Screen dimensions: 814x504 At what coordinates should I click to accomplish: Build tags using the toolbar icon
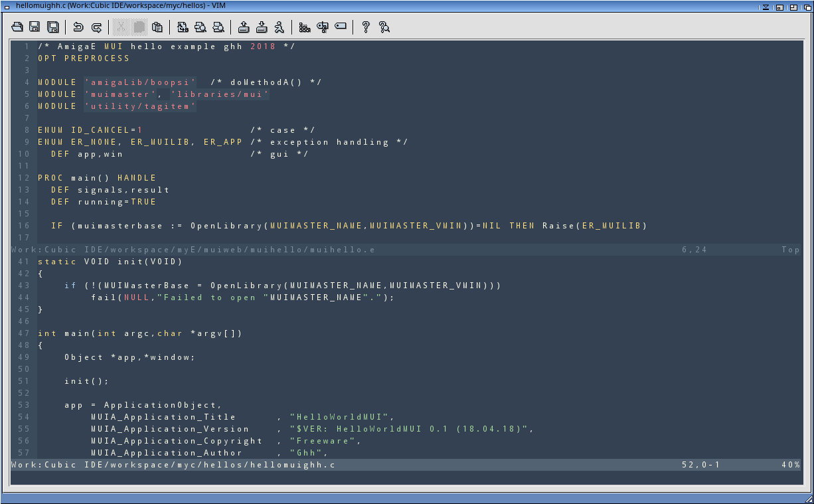click(x=323, y=27)
